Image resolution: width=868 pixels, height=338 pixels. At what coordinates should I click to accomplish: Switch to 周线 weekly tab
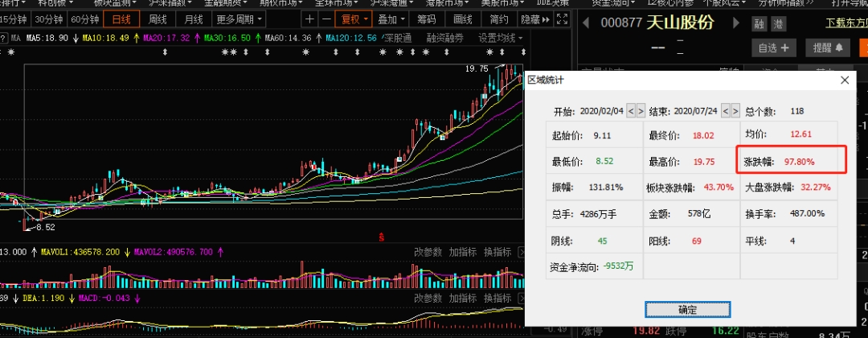(x=158, y=19)
